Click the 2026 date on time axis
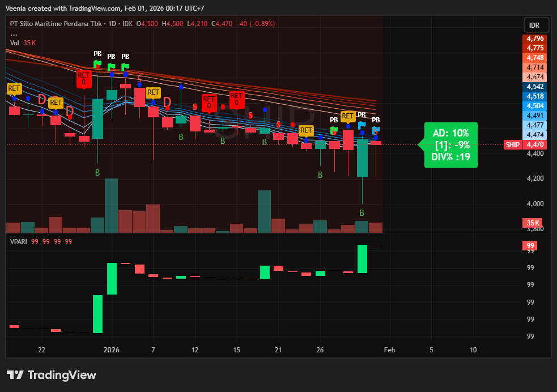Screen dimensions: 557x392 (x=111, y=350)
